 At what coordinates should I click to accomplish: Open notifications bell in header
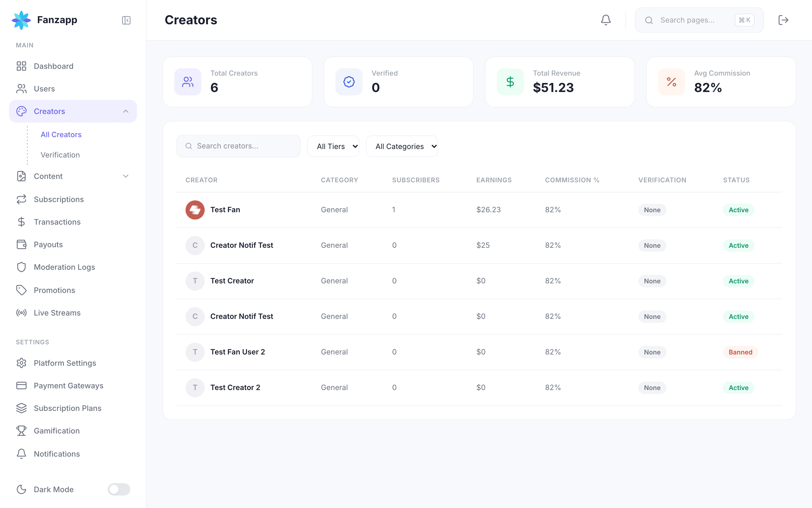click(606, 20)
